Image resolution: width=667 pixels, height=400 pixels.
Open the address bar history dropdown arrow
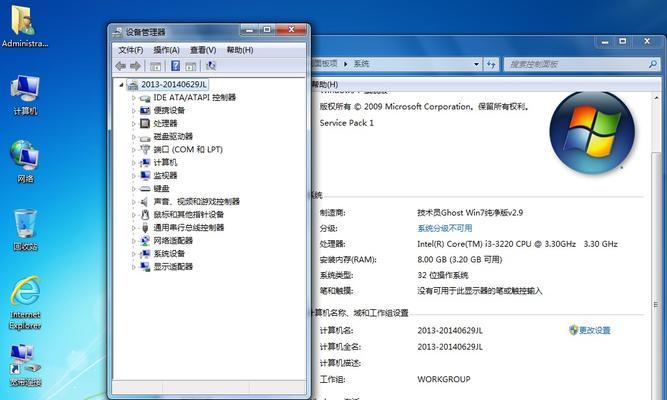point(476,64)
